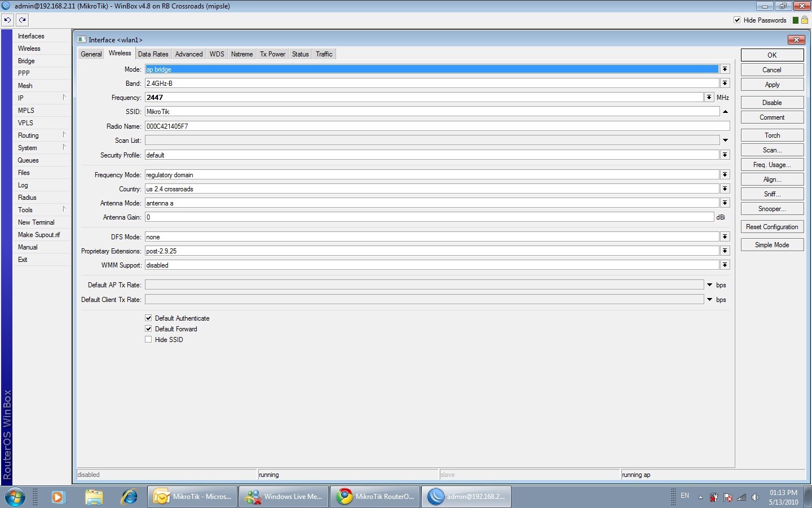Open the Windows Start menu
This screenshot has height=508, width=812.
click(x=15, y=497)
